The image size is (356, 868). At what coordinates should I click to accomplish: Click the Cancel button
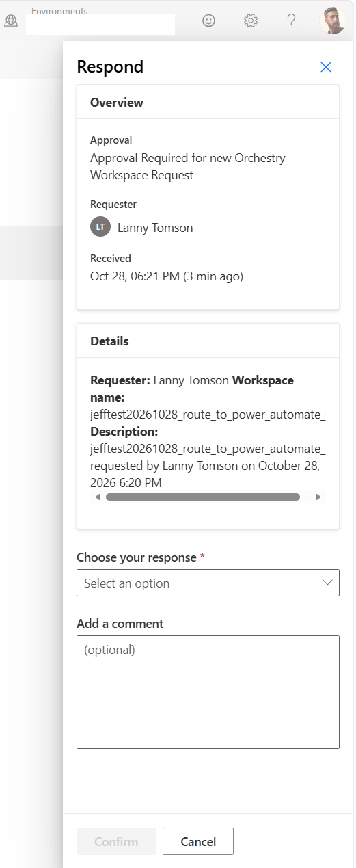[x=198, y=841]
